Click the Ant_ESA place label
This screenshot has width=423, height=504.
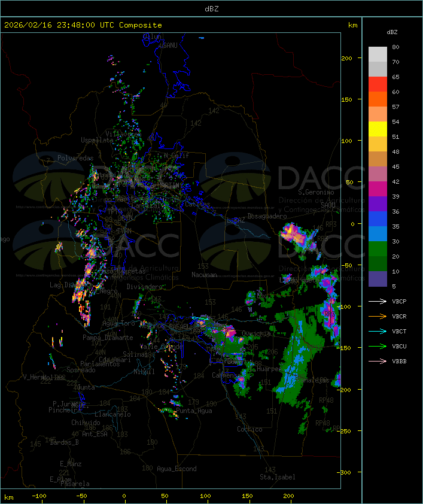(x=95, y=434)
